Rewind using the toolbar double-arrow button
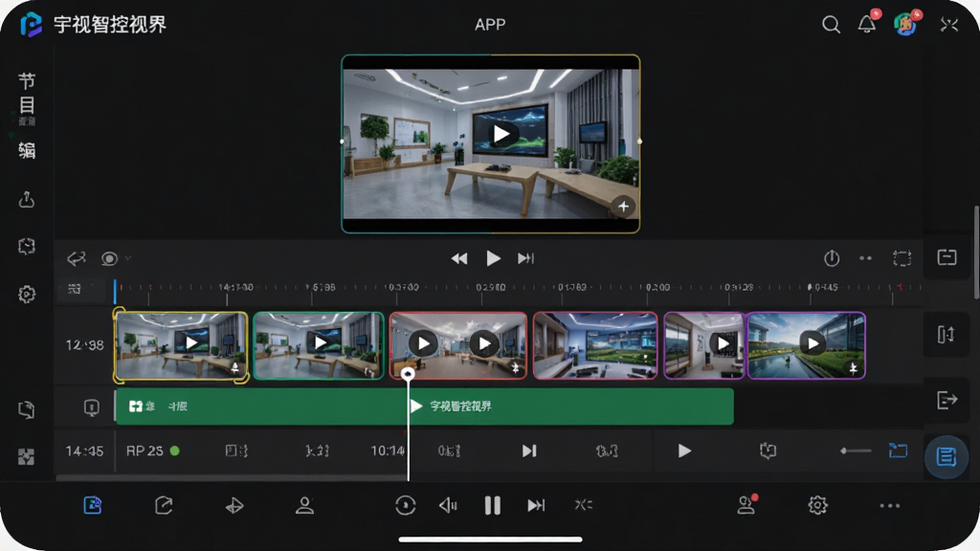 [x=459, y=258]
